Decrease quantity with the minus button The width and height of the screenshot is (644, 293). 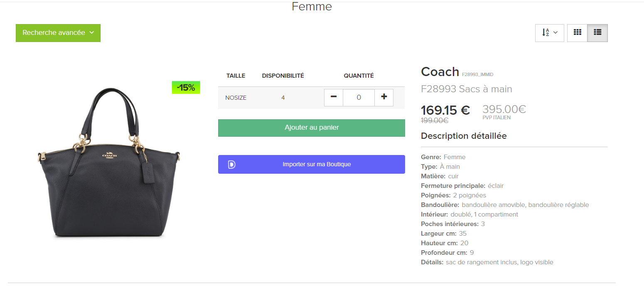tap(333, 97)
